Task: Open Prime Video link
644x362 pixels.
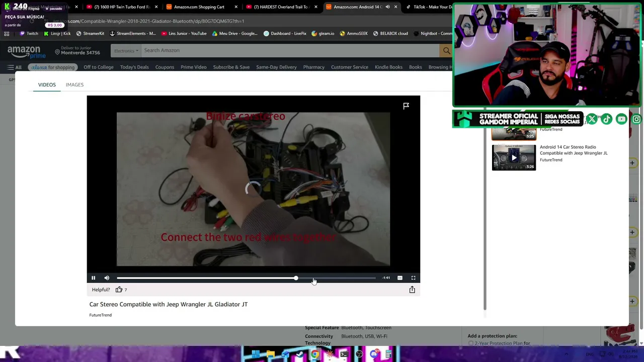Action: [x=194, y=67]
